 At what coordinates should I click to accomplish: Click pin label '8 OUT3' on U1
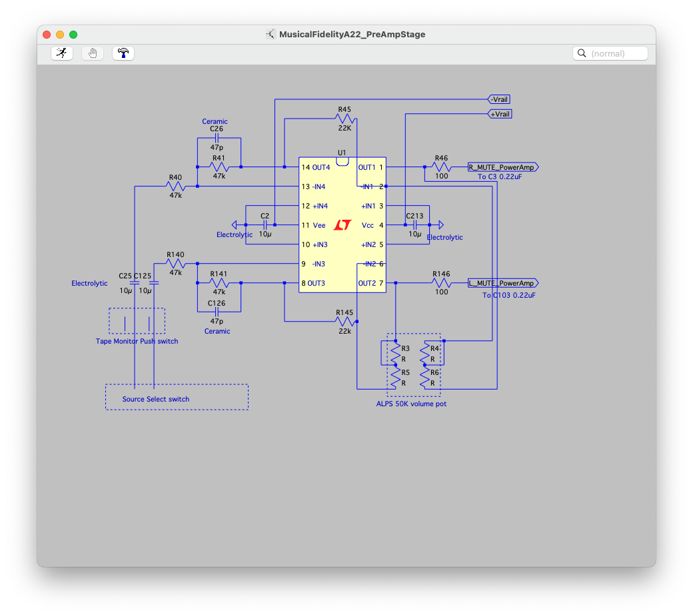click(x=313, y=283)
